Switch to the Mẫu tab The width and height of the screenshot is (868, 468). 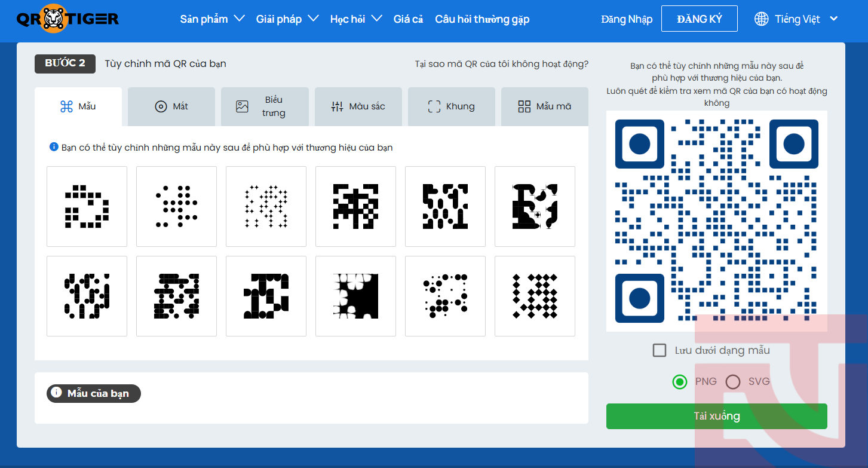pos(78,106)
